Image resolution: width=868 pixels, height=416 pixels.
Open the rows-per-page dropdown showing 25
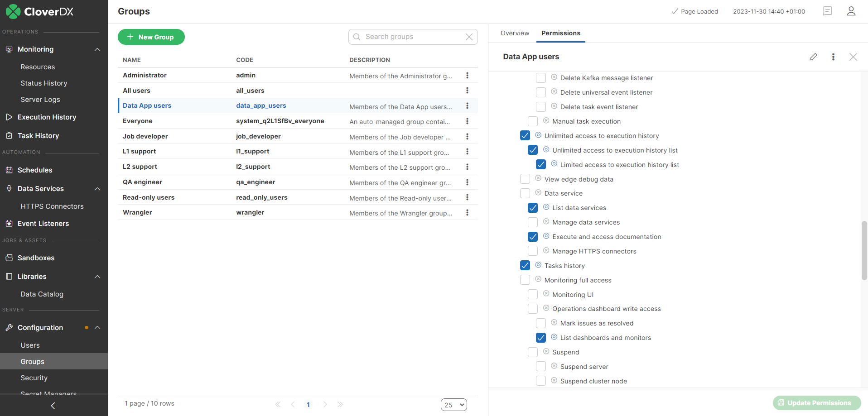pyautogui.click(x=453, y=404)
